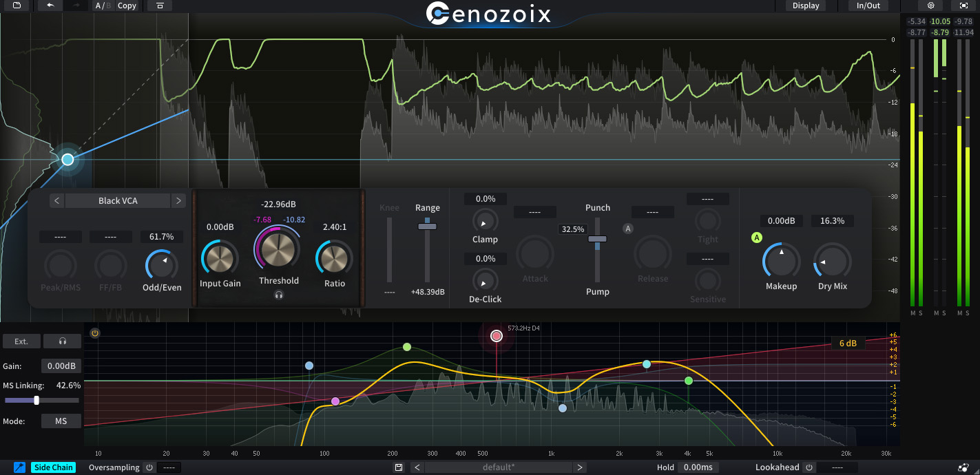Click the threshold value -22.96dB

[278, 204]
